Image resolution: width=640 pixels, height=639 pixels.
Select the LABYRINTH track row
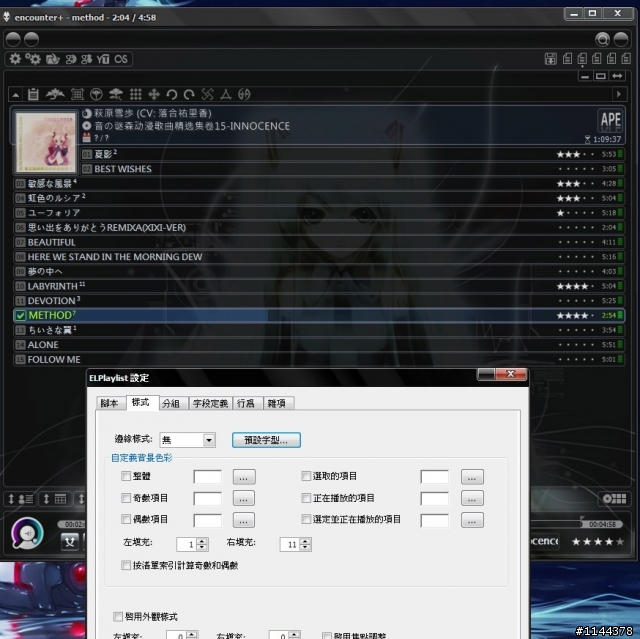click(x=319, y=286)
